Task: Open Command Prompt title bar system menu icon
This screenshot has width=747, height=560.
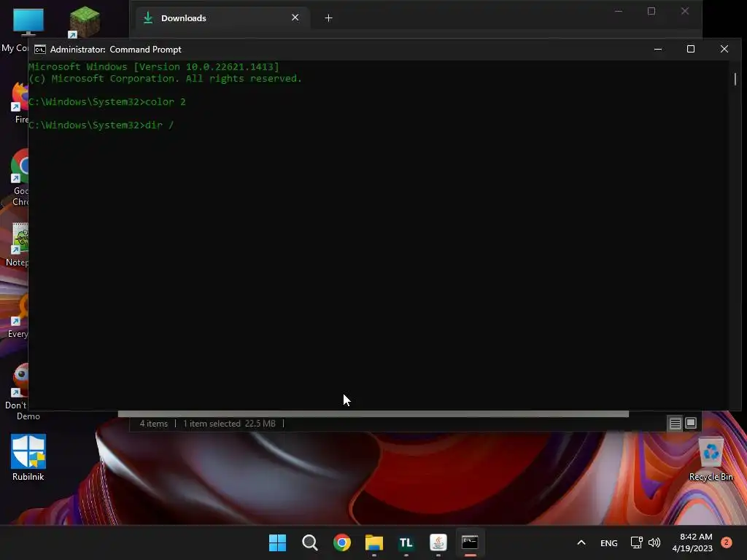Action: point(40,50)
